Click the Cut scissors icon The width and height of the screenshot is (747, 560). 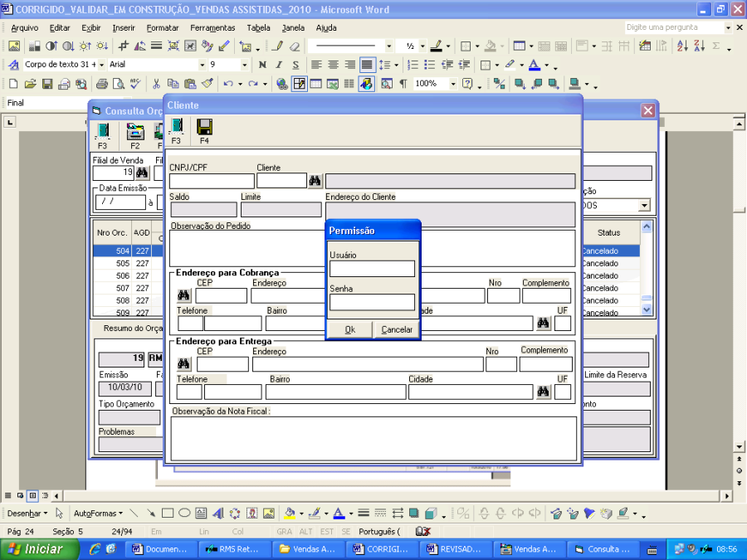point(156,85)
